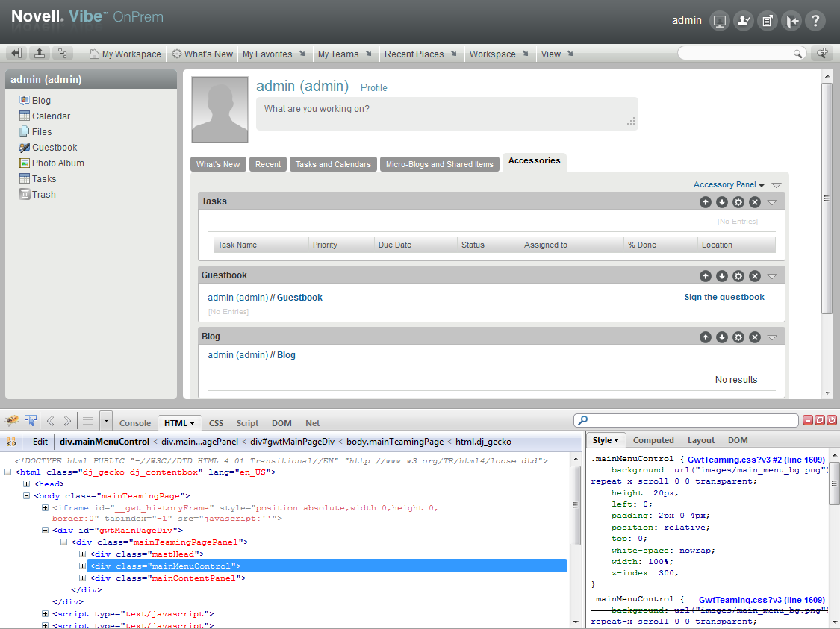The height and width of the screenshot is (629, 840).
Task: Expand the mainContentPanel div node
Action: click(82, 578)
